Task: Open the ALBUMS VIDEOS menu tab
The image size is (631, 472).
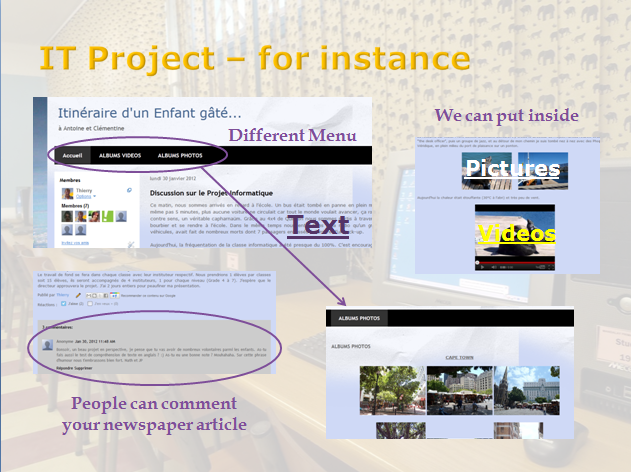Action: (x=120, y=155)
